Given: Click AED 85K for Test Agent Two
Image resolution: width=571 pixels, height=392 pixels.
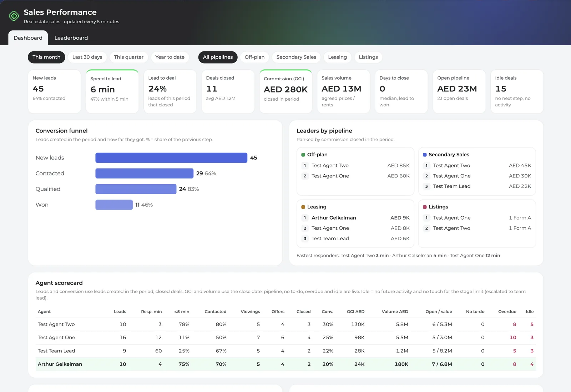Looking at the screenshot, I should pyautogui.click(x=398, y=166).
